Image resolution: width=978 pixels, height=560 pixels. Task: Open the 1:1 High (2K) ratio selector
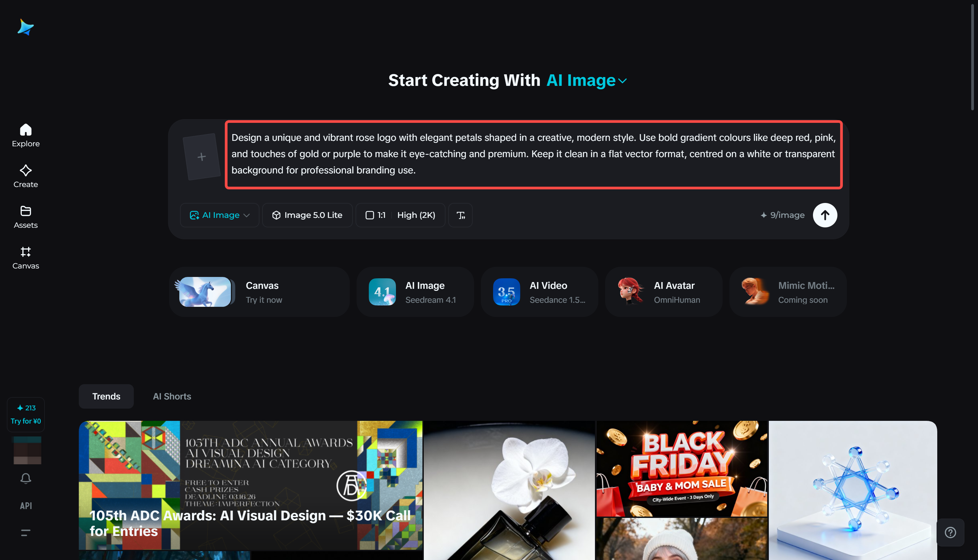400,215
